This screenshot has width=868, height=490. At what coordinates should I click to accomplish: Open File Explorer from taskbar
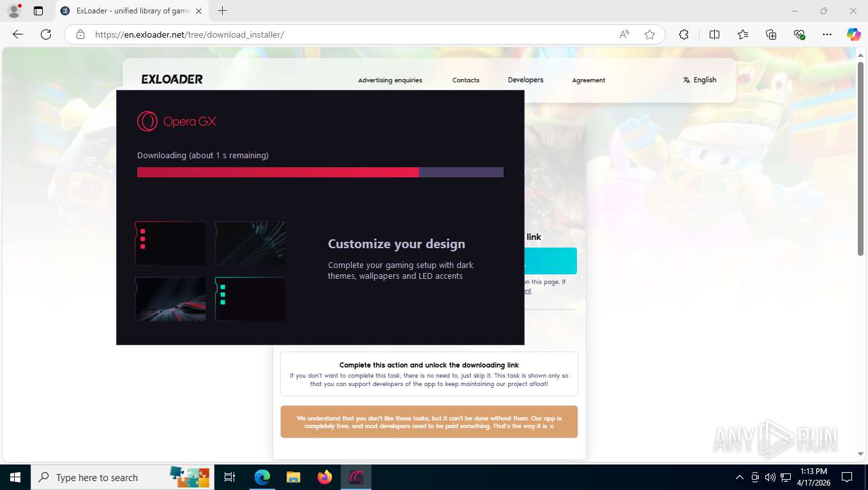[x=293, y=477]
